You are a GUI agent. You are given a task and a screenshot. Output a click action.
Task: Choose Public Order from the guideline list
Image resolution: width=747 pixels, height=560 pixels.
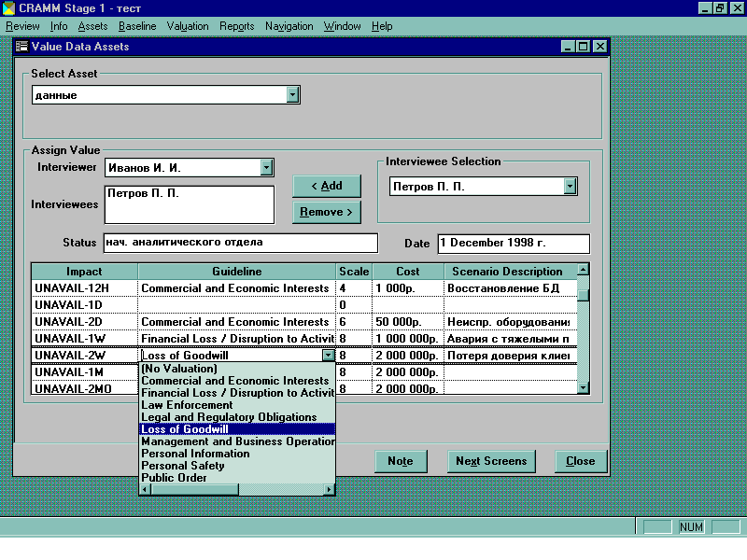pos(237,478)
